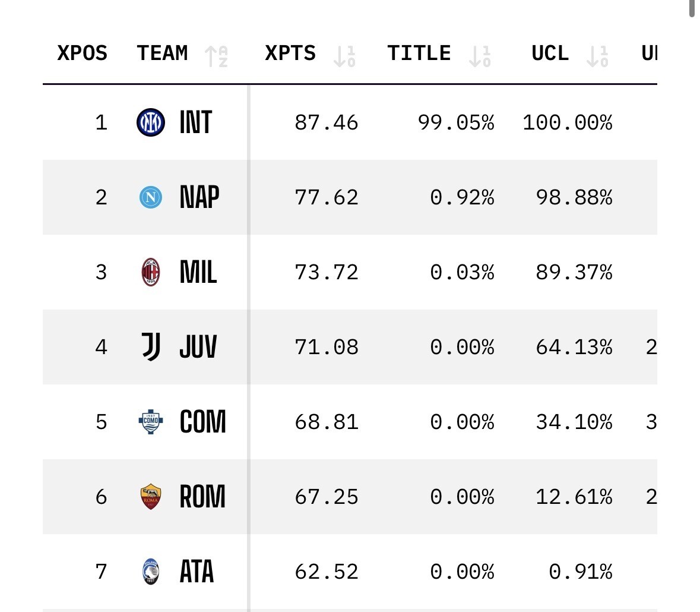Image resolution: width=700 pixels, height=612 pixels.
Task: Sort by XPTS using sort arrow
Action: 344,56
